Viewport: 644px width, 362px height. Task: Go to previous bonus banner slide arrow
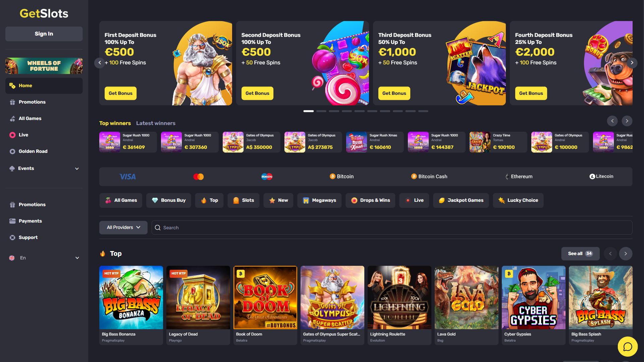point(100,63)
